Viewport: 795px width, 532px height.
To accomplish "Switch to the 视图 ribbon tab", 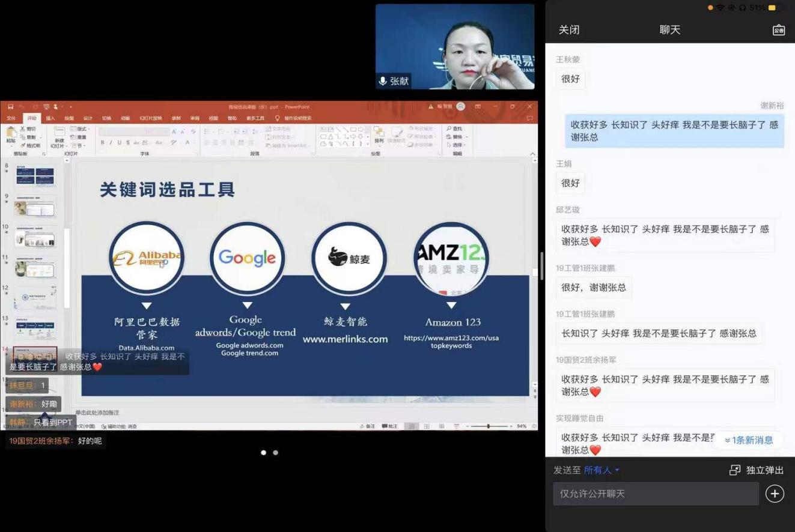I will click(213, 118).
